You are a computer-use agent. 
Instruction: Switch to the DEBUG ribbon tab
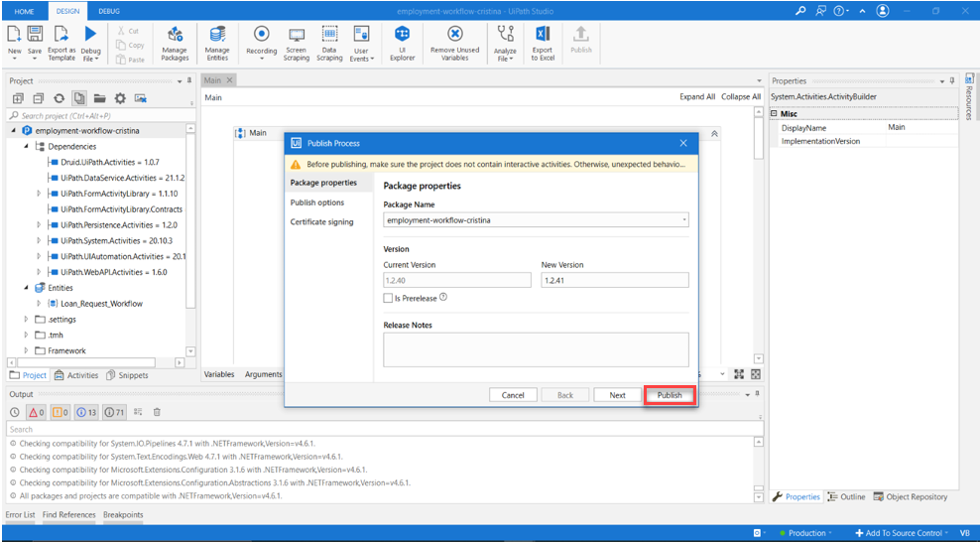pyautogui.click(x=109, y=11)
